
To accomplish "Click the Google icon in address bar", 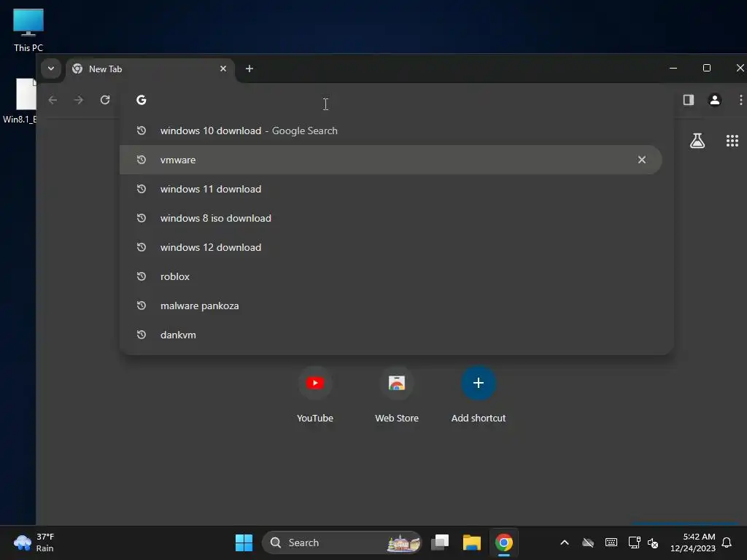I will pos(141,100).
